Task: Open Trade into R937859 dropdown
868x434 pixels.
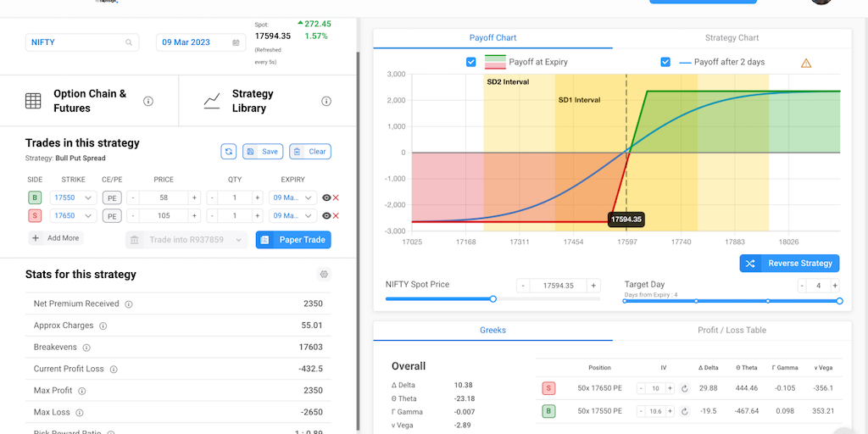Action: [x=186, y=240]
